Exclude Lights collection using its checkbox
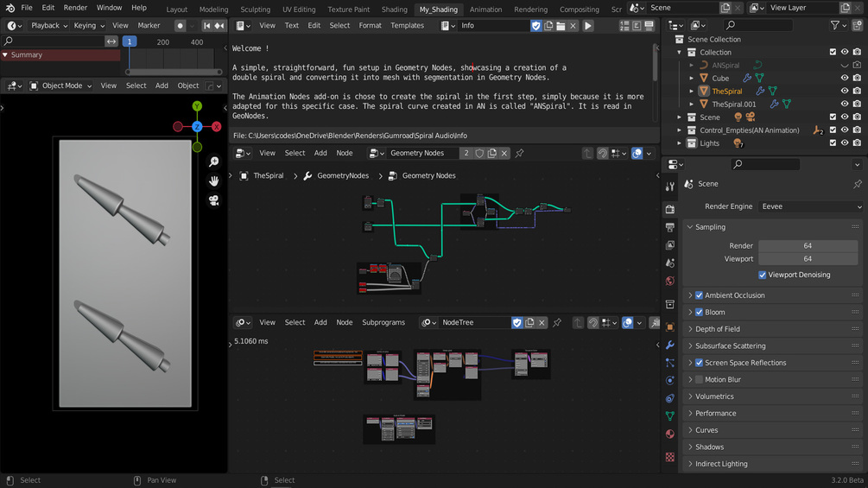Image resolution: width=868 pixels, height=488 pixels. tap(833, 143)
